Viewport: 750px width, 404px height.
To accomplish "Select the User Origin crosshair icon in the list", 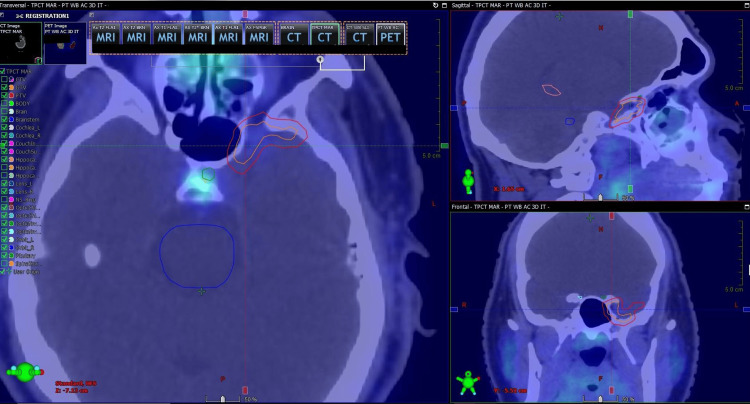I will pos(9,272).
